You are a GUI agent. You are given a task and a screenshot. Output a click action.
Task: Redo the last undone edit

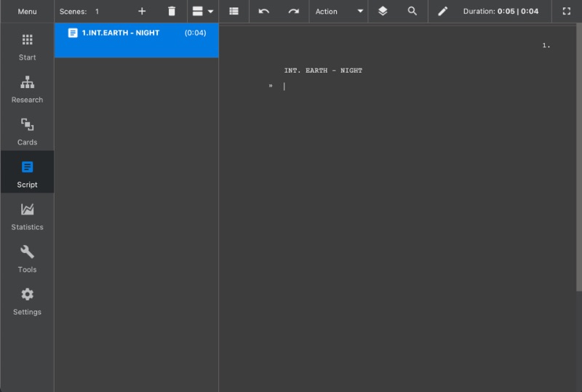[x=294, y=11]
